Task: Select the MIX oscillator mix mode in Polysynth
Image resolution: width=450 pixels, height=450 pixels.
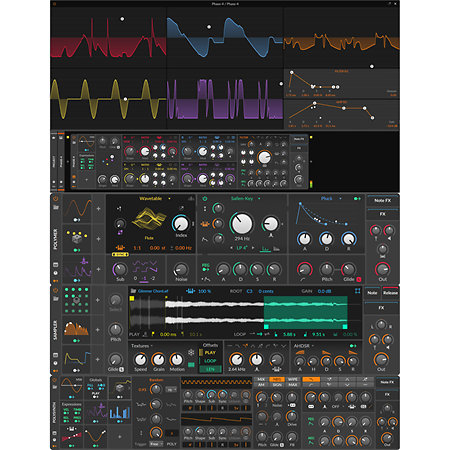Action: (x=261, y=379)
